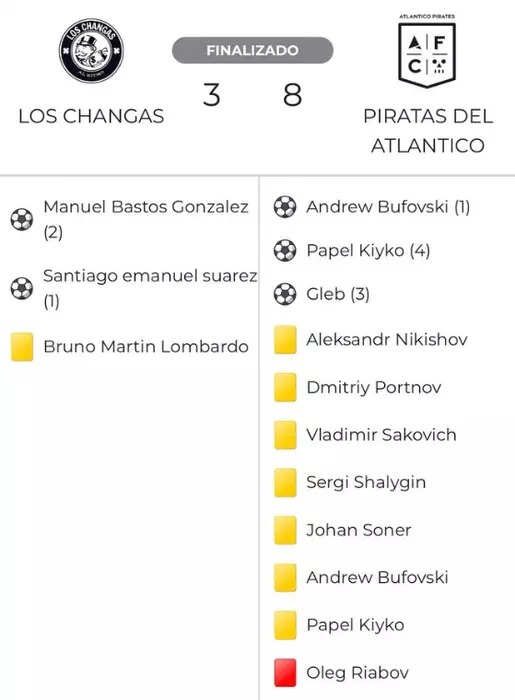
Task: Select Papel Kiyko in the yellow card list
Action: tap(355, 625)
